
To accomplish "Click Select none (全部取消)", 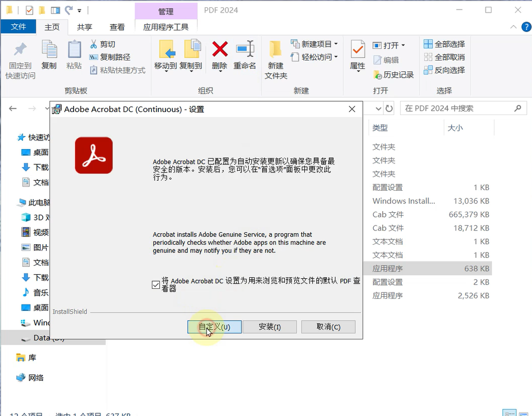I will click(x=444, y=57).
